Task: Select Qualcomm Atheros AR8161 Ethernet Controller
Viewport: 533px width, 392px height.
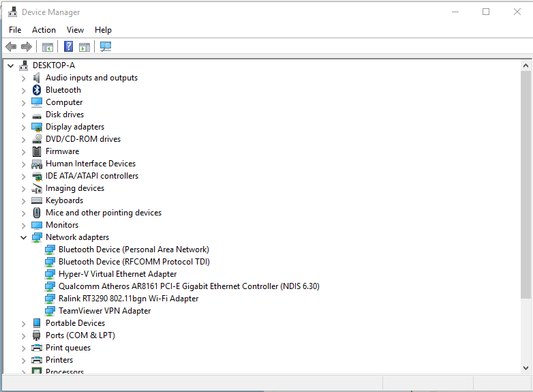Action: pyautogui.click(x=189, y=286)
